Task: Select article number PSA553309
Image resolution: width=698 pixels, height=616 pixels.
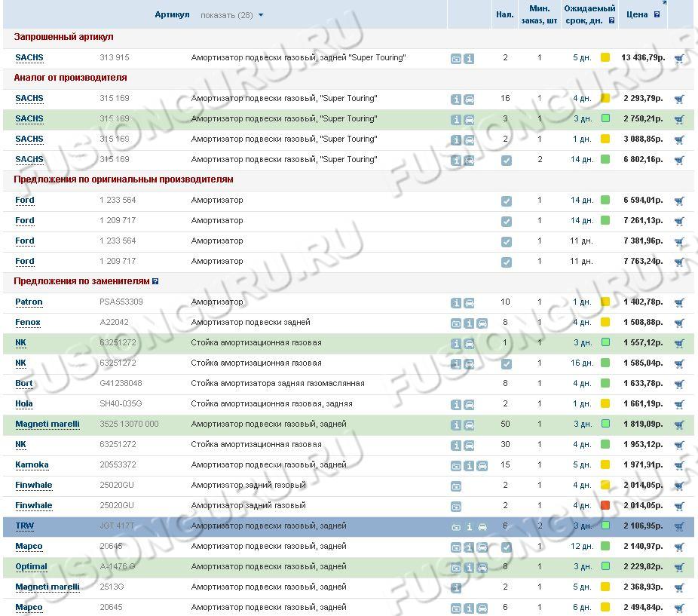Action: click(x=121, y=302)
